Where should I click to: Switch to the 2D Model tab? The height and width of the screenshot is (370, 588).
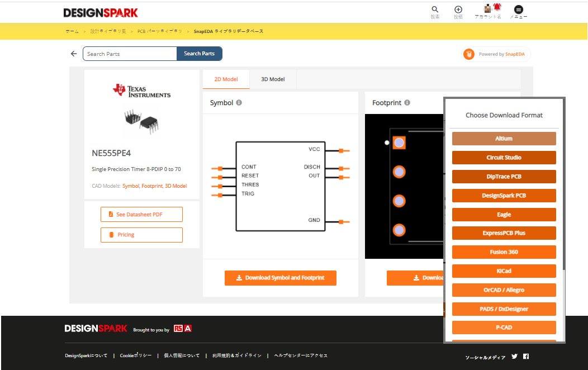pyautogui.click(x=226, y=79)
